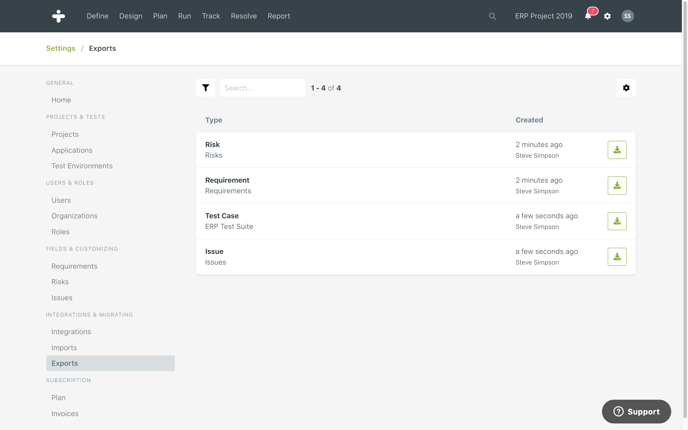The width and height of the screenshot is (688, 430).
Task: Download the Risk export
Action: click(x=617, y=150)
